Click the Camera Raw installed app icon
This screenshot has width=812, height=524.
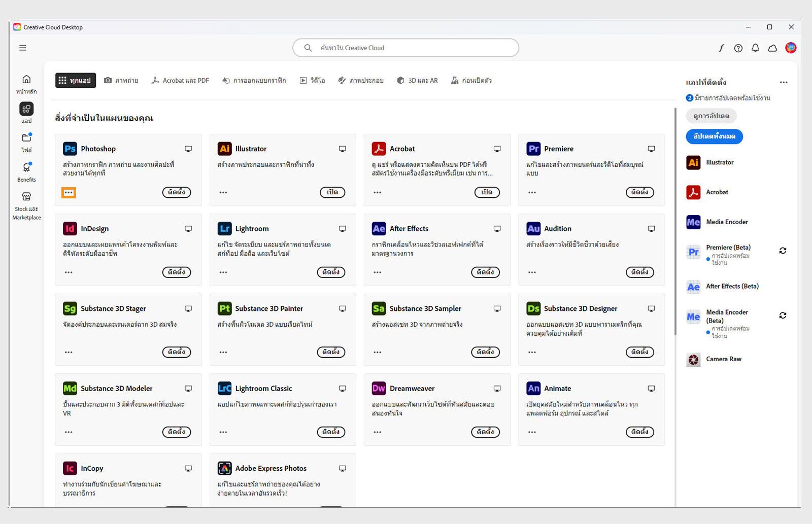693,360
